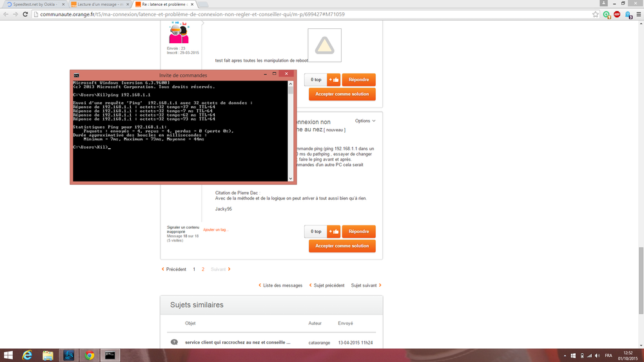Click the user avatar image
The image size is (644, 362).
tap(179, 33)
